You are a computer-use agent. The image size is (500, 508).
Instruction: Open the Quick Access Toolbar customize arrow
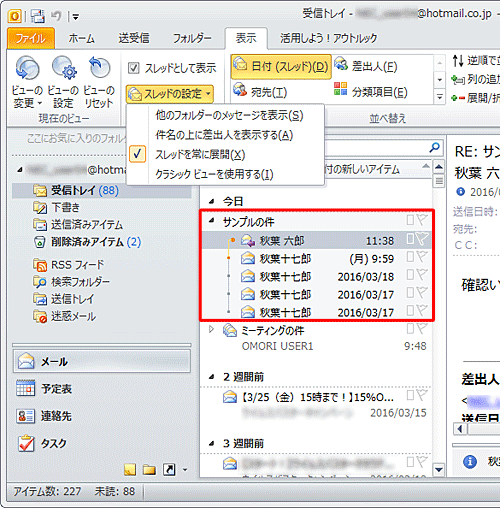pos(75,17)
